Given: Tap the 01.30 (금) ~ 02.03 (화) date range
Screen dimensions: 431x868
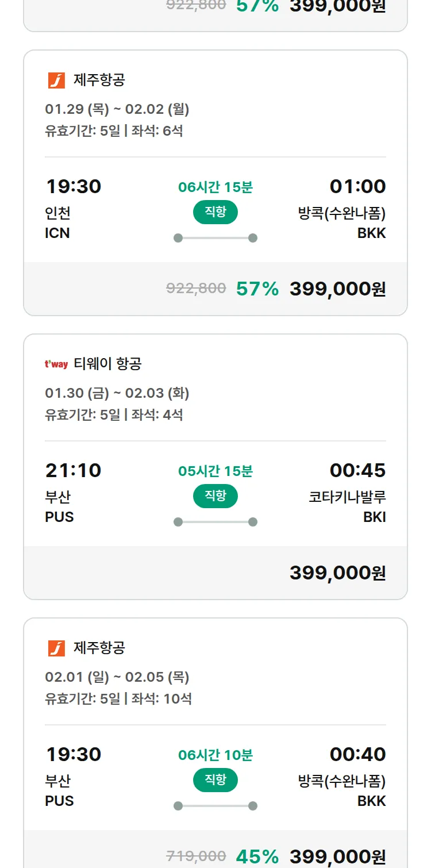Looking at the screenshot, I should (x=117, y=393).
